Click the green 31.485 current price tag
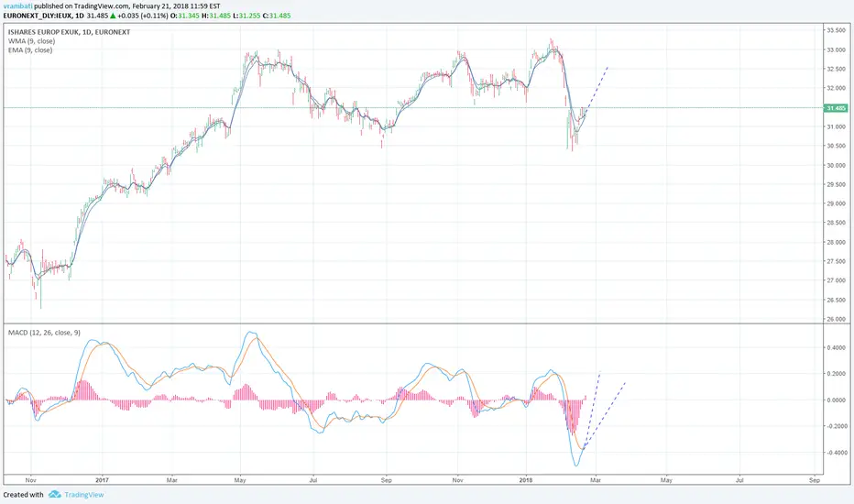This screenshot has height=504, width=854. pos(836,108)
